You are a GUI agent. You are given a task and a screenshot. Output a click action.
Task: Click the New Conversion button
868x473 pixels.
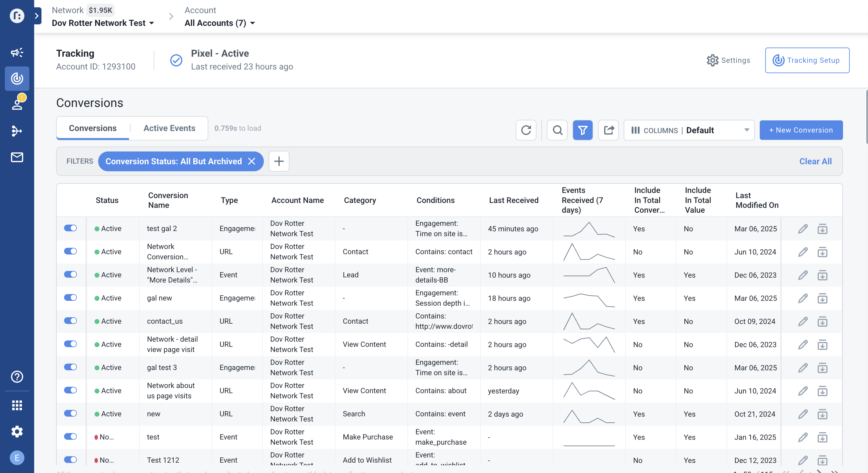coord(801,130)
